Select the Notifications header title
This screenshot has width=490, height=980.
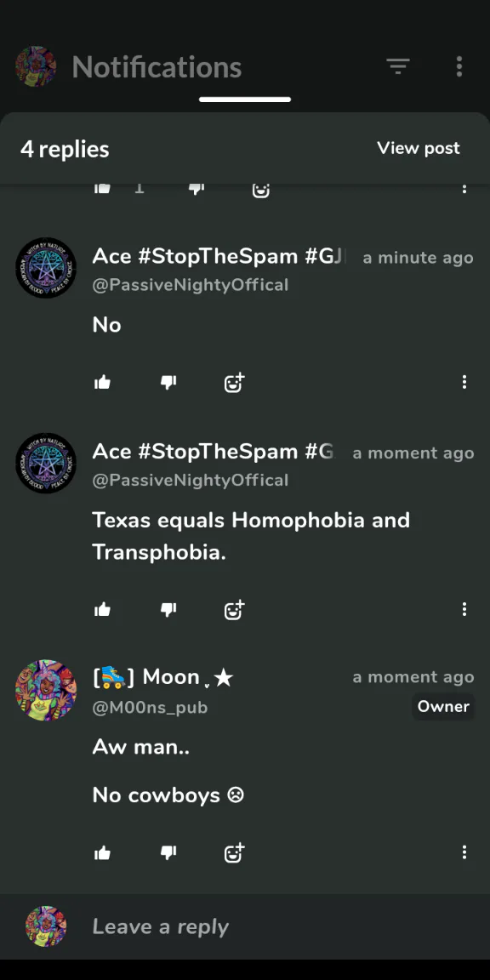point(157,67)
